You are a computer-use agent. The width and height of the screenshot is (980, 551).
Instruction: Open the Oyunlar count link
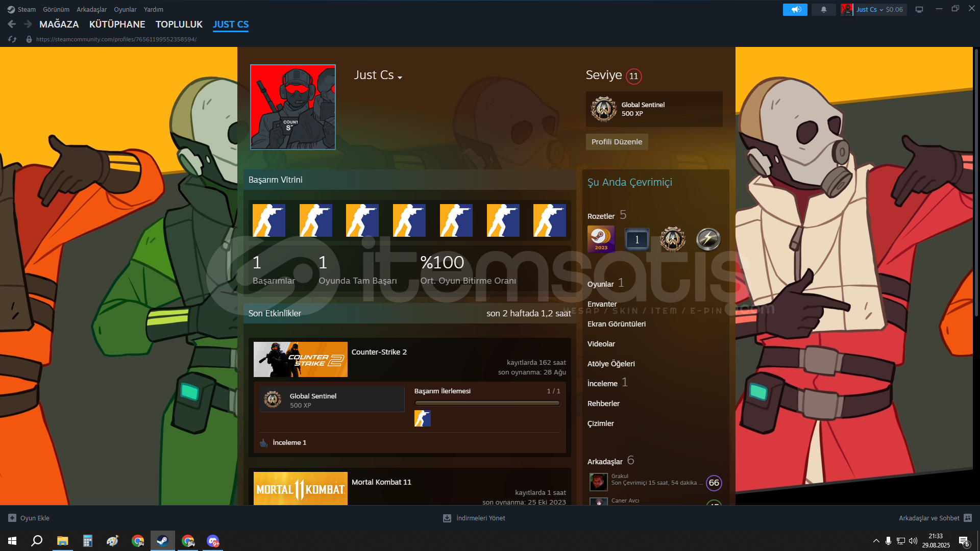pos(605,283)
